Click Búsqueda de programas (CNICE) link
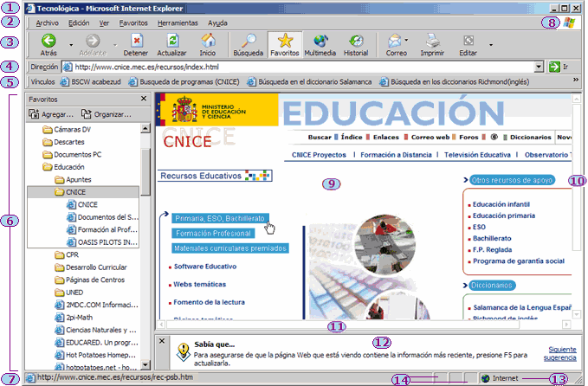588x386 pixels. click(184, 81)
